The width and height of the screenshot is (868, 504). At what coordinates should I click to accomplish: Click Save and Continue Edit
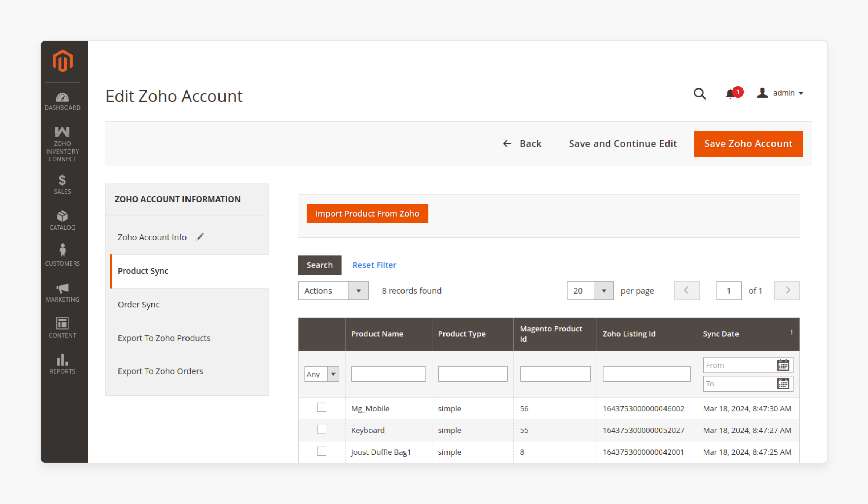point(623,144)
